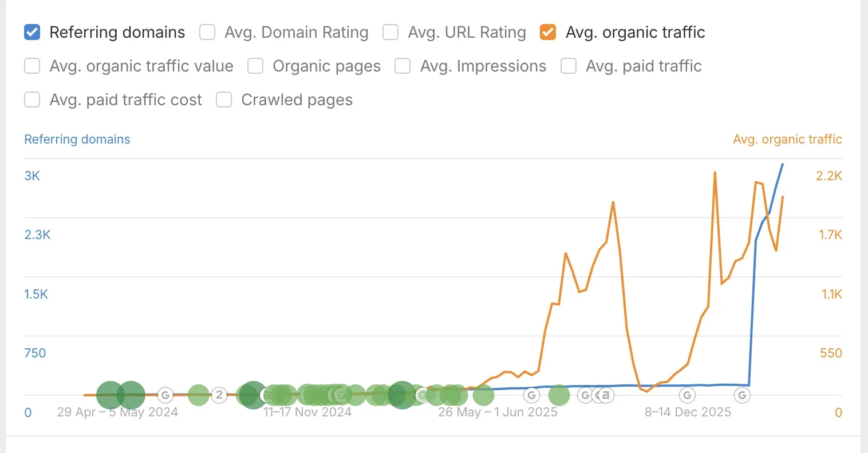Enable the Avg. paid traffic cost checkbox
This screenshot has width=868, height=453.
[32, 100]
